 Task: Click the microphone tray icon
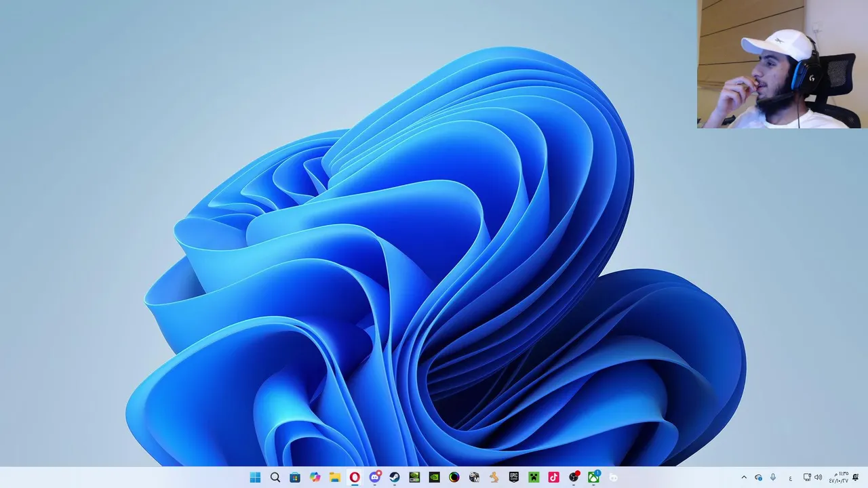(x=773, y=478)
